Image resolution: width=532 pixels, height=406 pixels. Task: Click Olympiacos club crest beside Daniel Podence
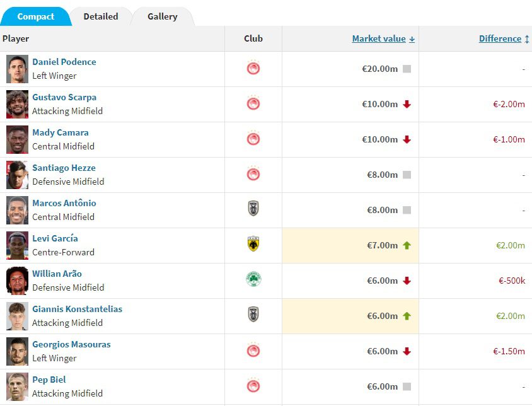coord(253,68)
